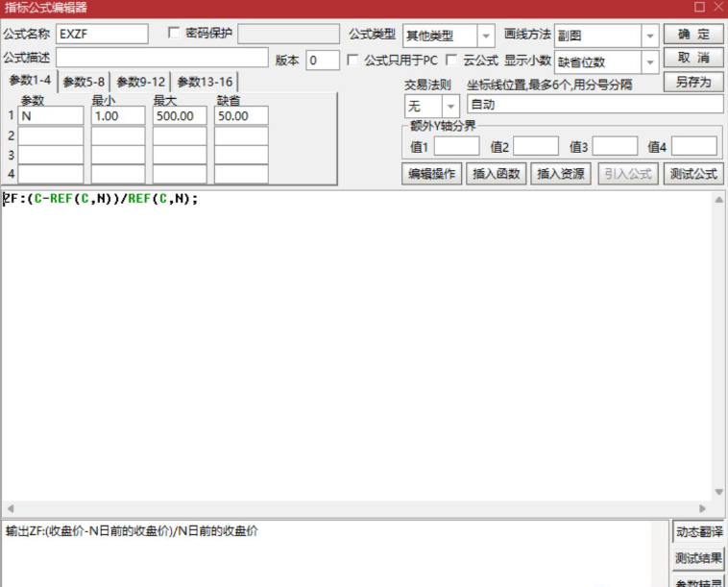
Task: Click the editor scrollbar down arrow
Action: coord(718,492)
